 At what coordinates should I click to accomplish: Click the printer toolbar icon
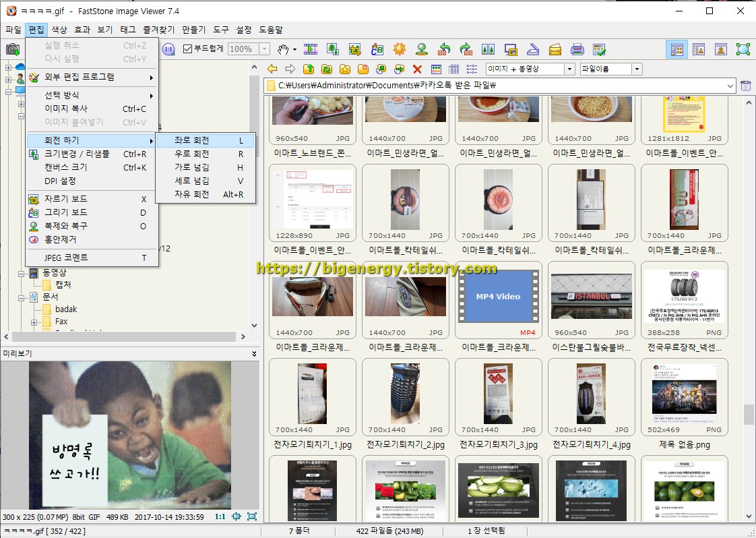(577, 49)
